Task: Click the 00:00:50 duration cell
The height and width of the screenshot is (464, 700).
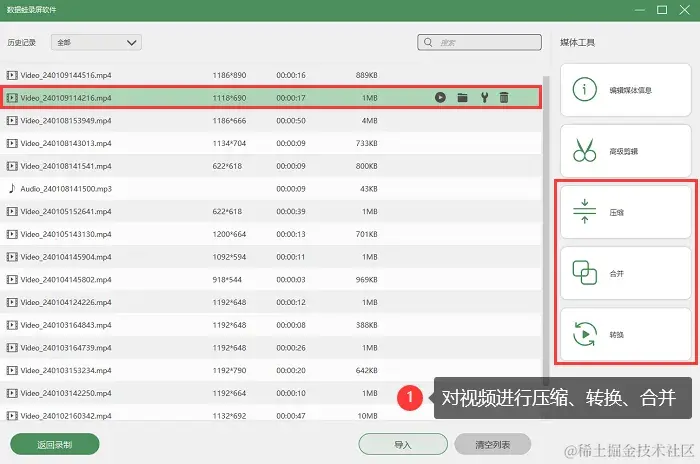Action: pyautogui.click(x=291, y=121)
